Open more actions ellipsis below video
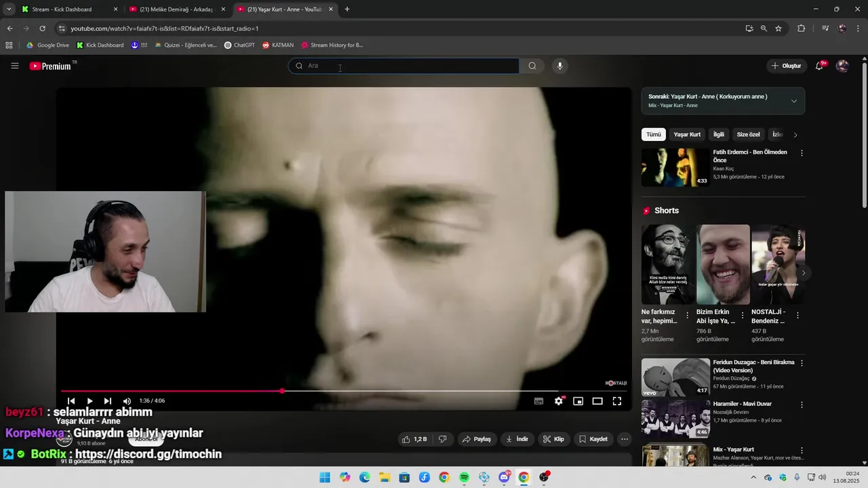 point(625,439)
